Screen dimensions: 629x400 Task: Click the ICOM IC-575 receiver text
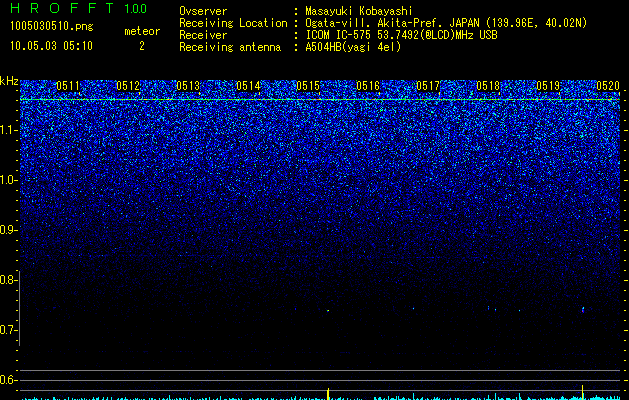point(401,35)
